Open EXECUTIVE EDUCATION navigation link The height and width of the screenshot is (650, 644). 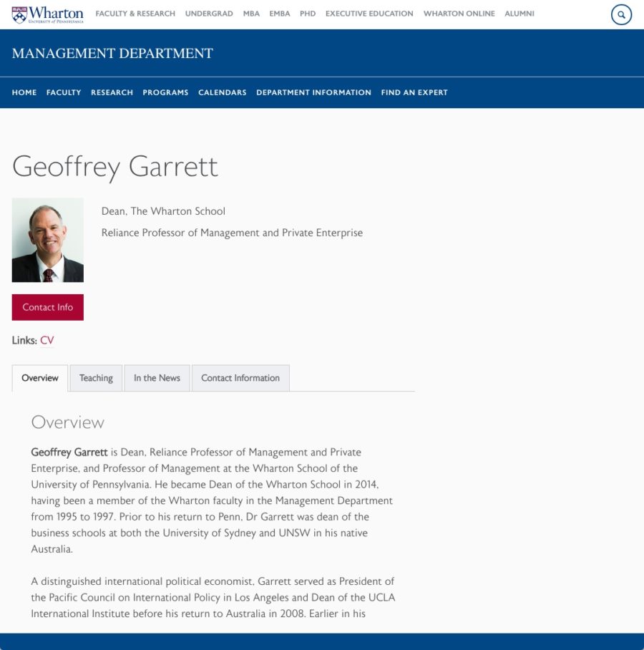coord(369,14)
